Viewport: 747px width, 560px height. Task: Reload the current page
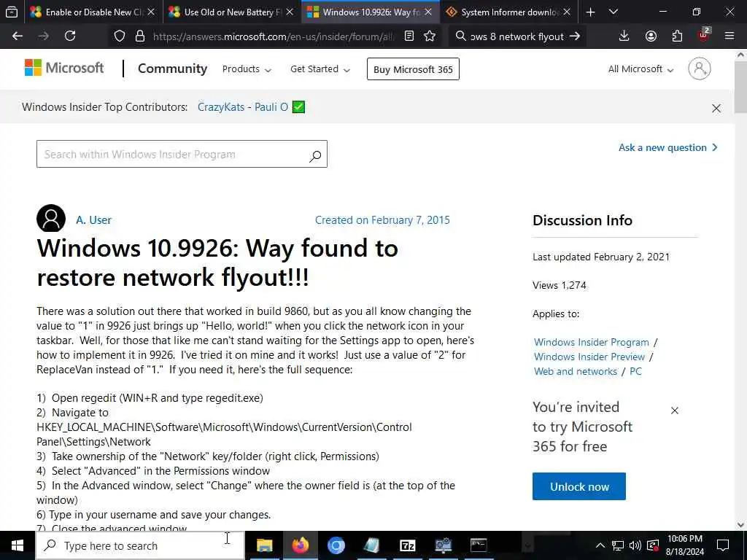point(70,36)
